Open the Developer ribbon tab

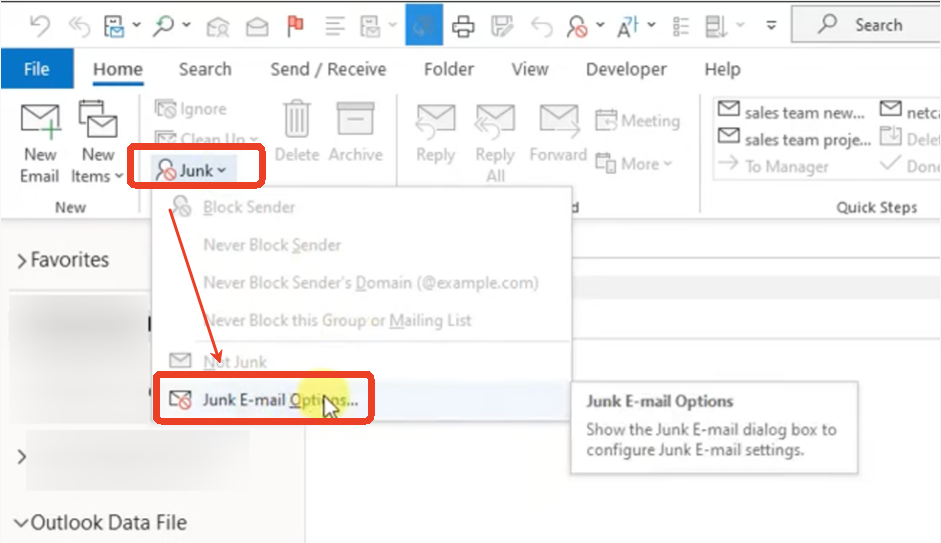point(626,70)
